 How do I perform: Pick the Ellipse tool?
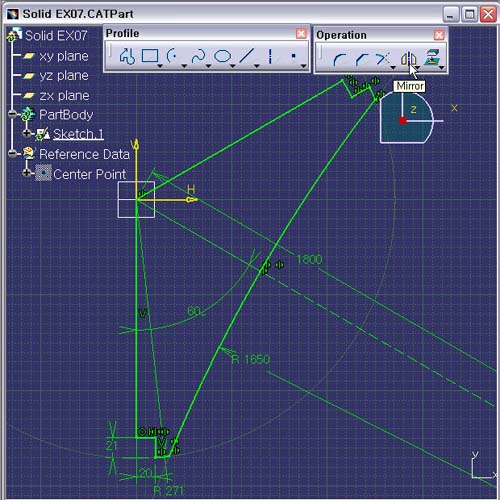222,56
